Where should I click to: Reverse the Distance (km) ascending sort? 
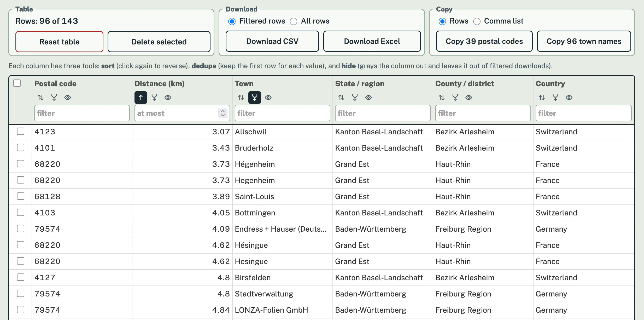pos(141,98)
